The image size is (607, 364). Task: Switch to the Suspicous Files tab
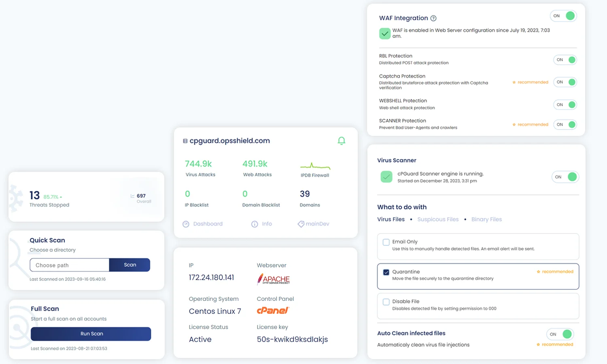438,219
